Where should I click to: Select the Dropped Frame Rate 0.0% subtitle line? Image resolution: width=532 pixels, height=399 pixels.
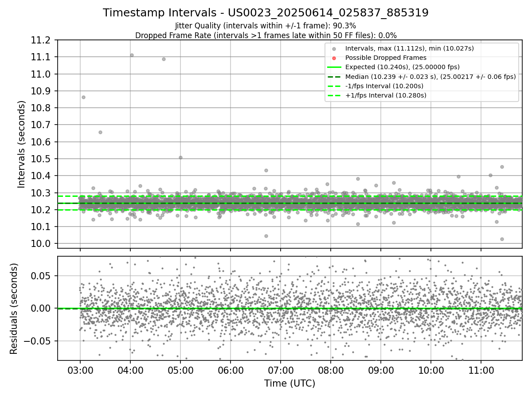[x=266, y=35]
